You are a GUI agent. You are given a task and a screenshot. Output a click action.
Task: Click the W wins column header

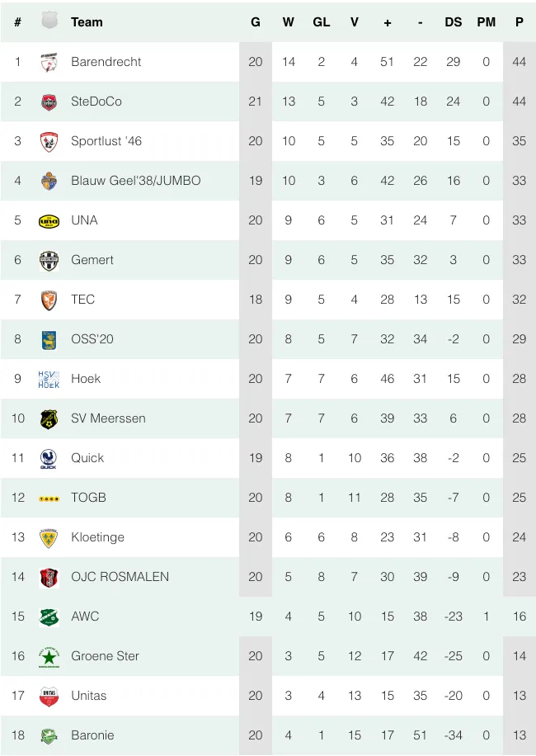(x=289, y=22)
